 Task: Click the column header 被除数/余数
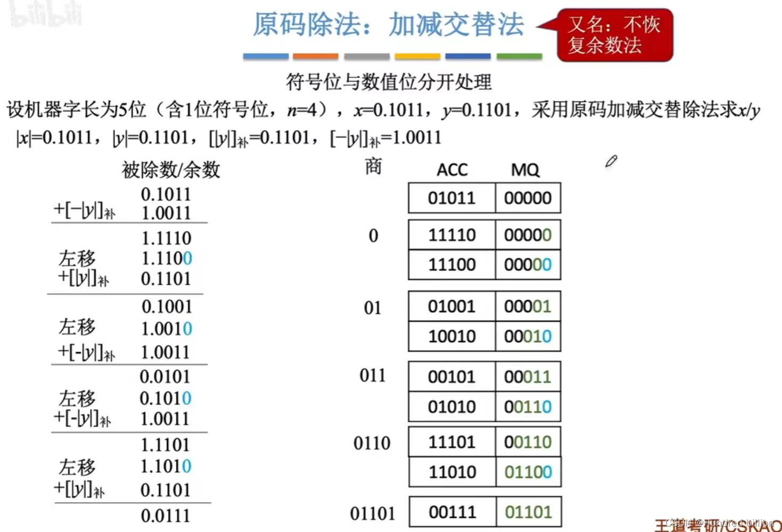(x=171, y=170)
